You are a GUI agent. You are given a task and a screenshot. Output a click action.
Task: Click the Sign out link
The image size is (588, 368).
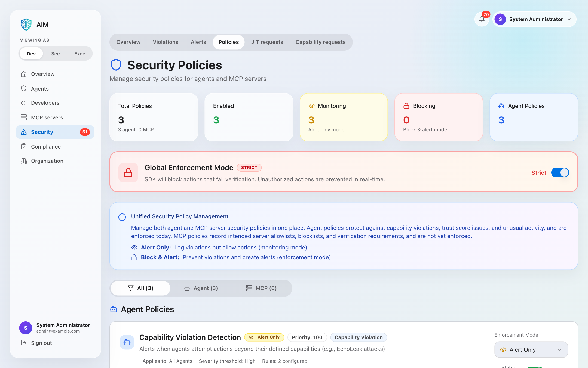point(41,343)
